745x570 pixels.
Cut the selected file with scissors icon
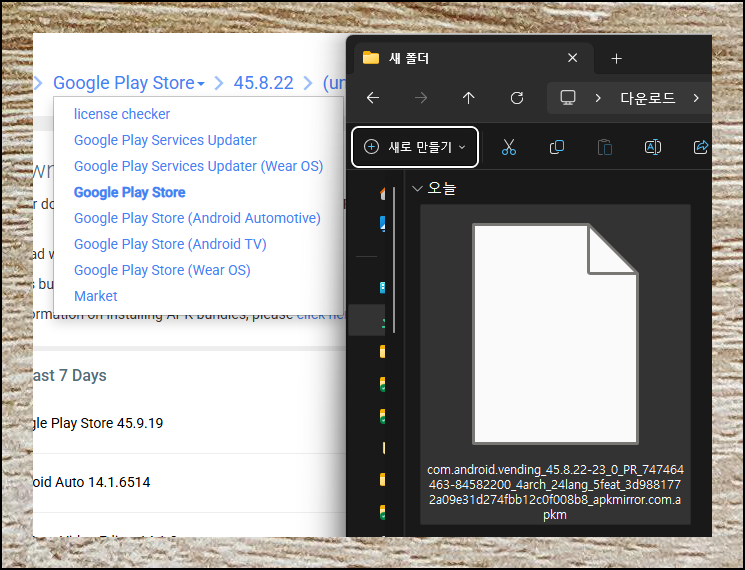(x=508, y=147)
